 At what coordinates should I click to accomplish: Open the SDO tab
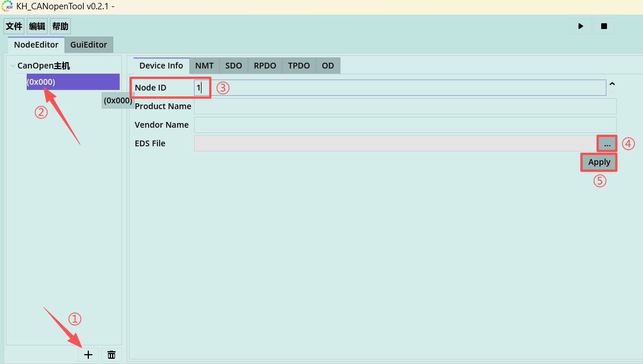tap(234, 66)
